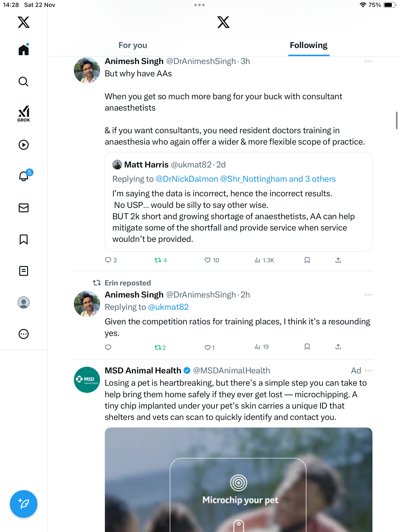Open the video play tab icon
399x532 pixels.
pos(24,145)
